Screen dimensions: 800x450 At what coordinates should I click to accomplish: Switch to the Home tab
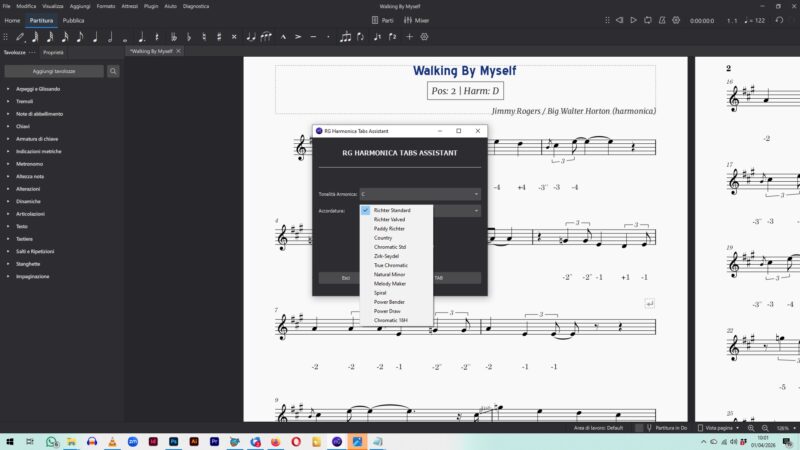click(12, 20)
